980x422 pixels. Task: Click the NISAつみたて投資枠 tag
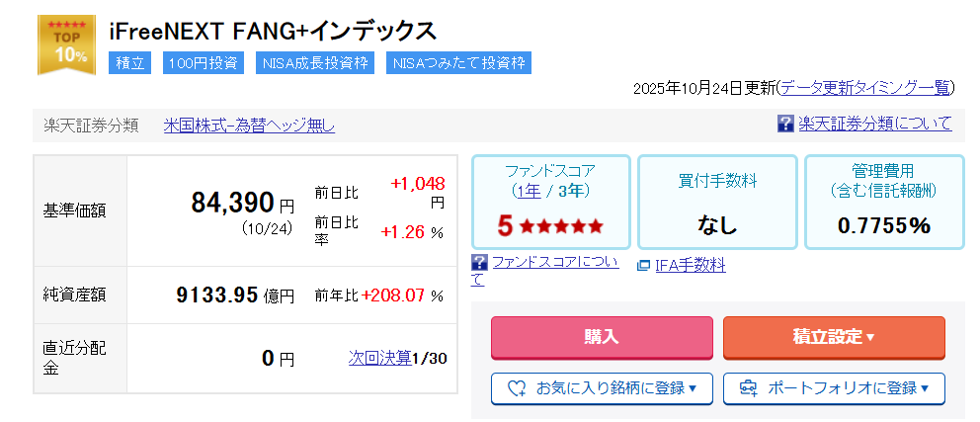(x=458, y=62)
